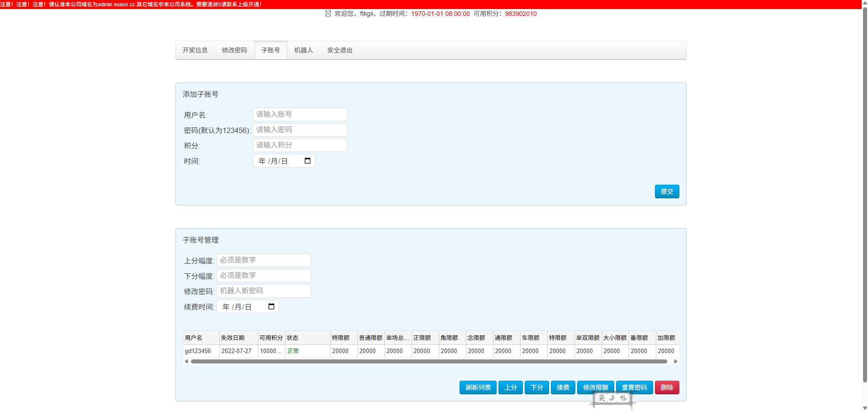This screenshot has width=868, height=411.
Task: Click the red 删除 button
Action: [x=667, y=387]
